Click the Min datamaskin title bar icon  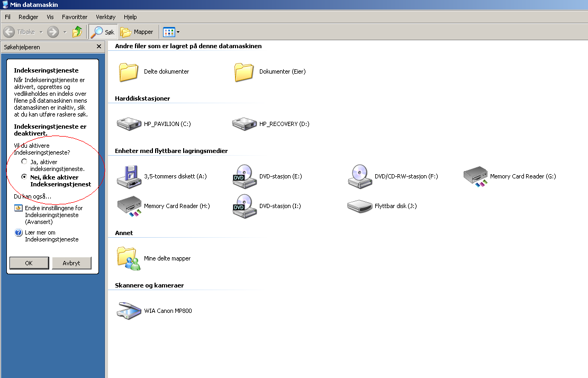[x=5, y=4]
